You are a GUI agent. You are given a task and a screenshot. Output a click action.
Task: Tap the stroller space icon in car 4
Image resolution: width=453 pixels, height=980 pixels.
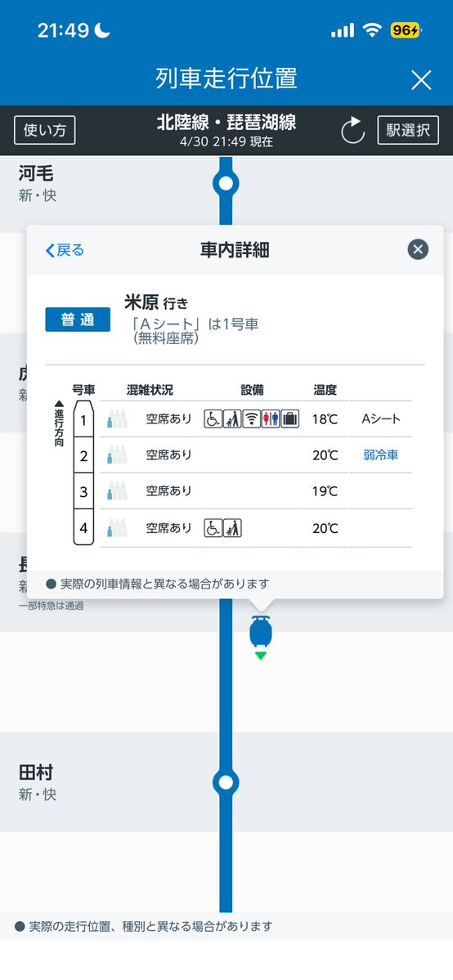(232, 528)
